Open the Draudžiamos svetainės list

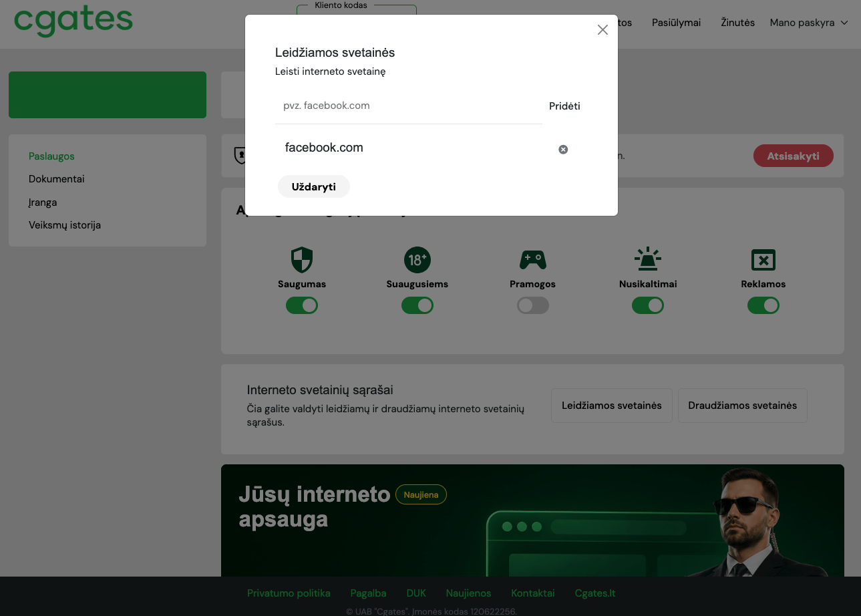tap(743, 406)
